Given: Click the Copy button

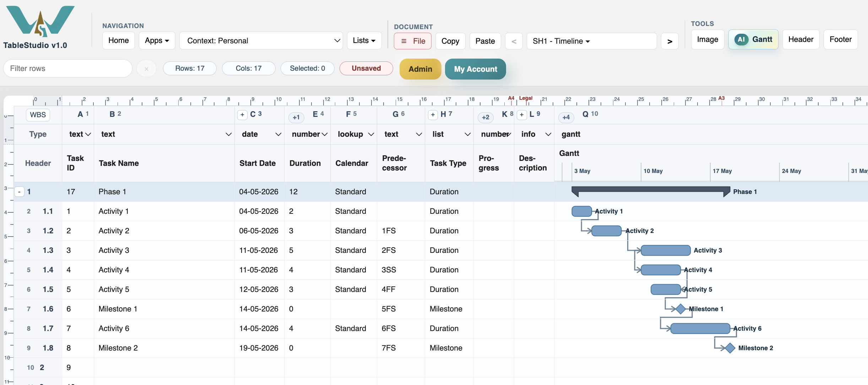Looking at the screenshot, I should point(450,41).
